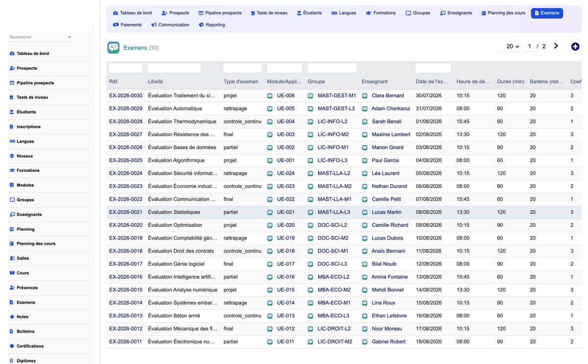588x364 pixels.
Task: Open Planning des cours tab
Action: (x=503, y=13)
